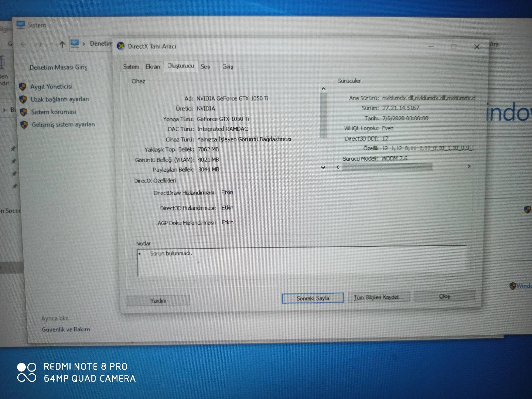This screenshot has width=532, height=399.
Task: Click the Up arrow in Sistem window
Action: click(62, 45)
